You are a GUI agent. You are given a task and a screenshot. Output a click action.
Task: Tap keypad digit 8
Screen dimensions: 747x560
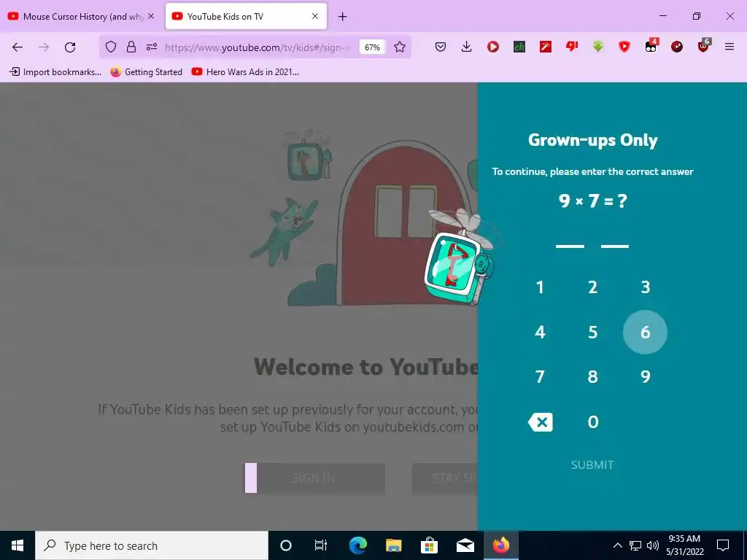(x=592, y=377)
